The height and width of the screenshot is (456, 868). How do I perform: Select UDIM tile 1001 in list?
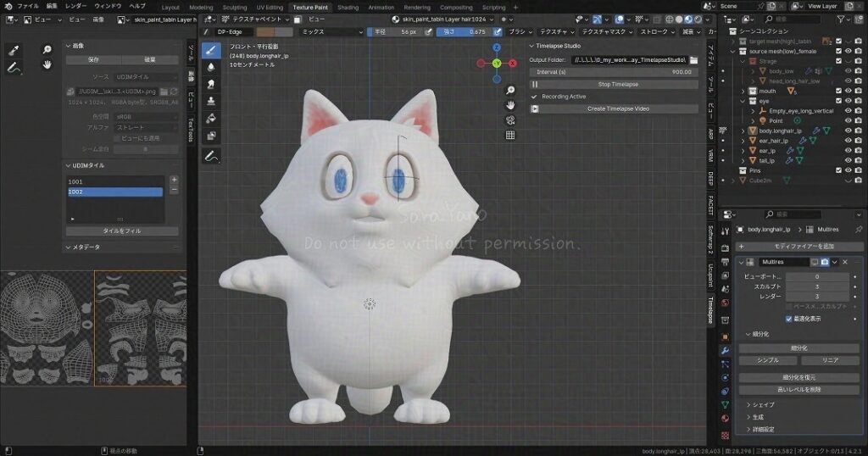coord(114,181)
